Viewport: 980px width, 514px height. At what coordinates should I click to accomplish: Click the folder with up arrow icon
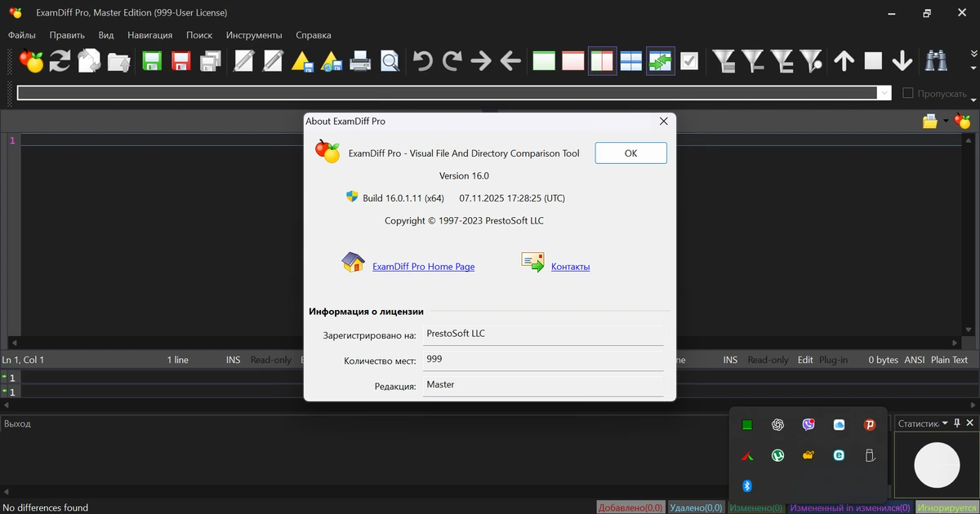118,61
